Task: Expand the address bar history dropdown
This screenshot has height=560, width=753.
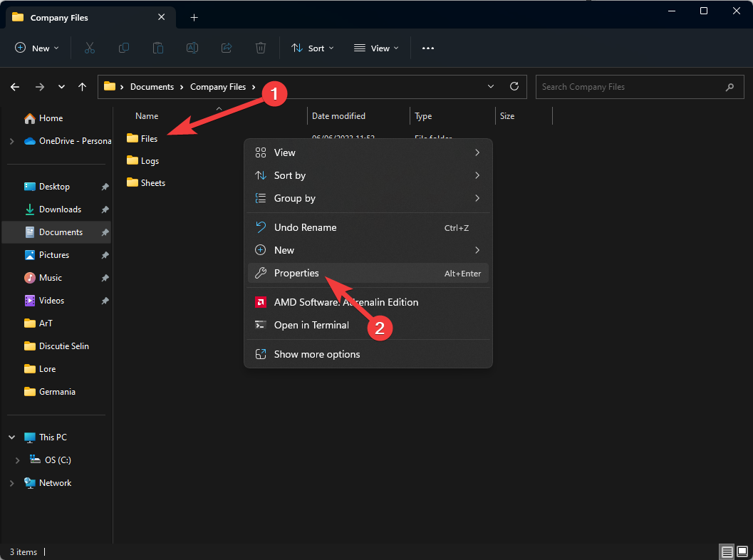Action: tap(491, 86)
